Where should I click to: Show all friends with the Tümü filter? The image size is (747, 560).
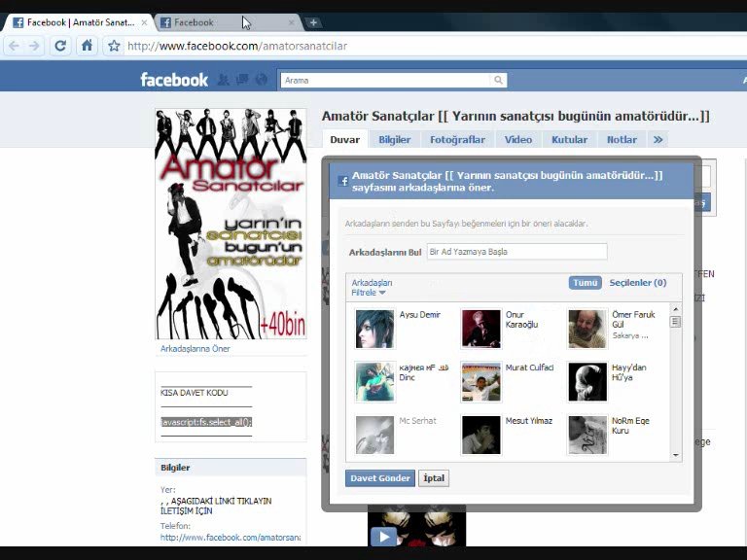[585, 282]
